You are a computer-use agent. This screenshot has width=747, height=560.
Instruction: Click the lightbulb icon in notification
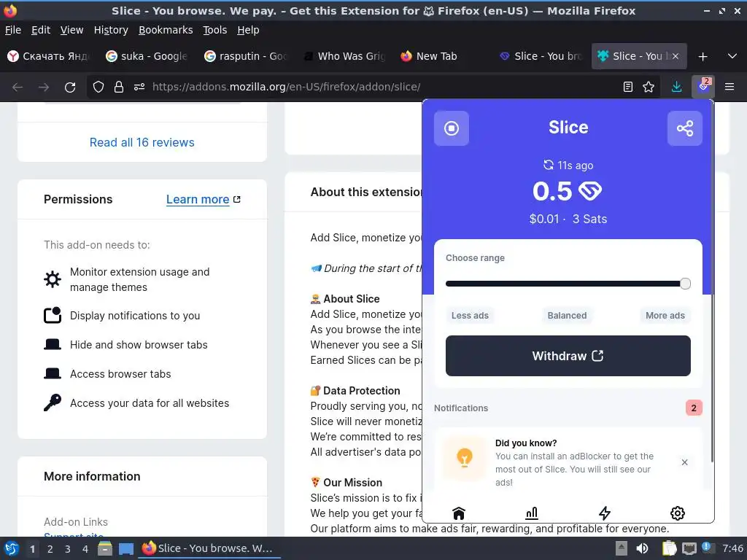pyautogui.click(x=465, y=458)
